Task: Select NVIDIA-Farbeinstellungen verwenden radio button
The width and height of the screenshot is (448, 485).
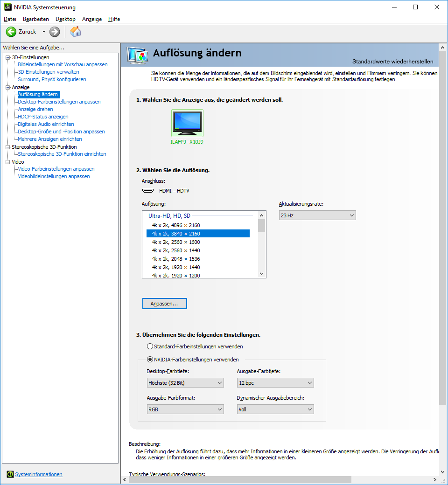Action: [x=150, y=359]
